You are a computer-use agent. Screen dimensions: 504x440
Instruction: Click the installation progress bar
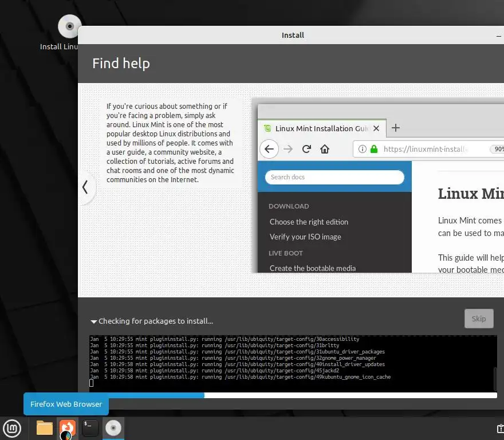[293, 395]
